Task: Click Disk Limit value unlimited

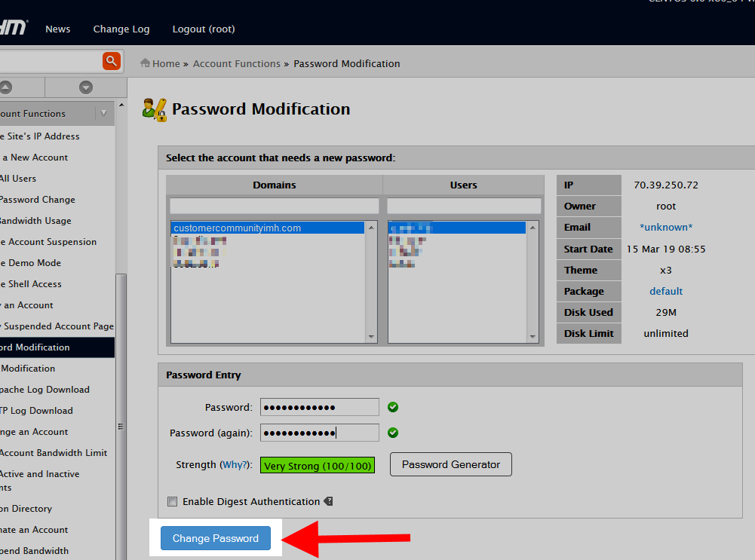Action: pyautogui.click(x=666, y=333)
